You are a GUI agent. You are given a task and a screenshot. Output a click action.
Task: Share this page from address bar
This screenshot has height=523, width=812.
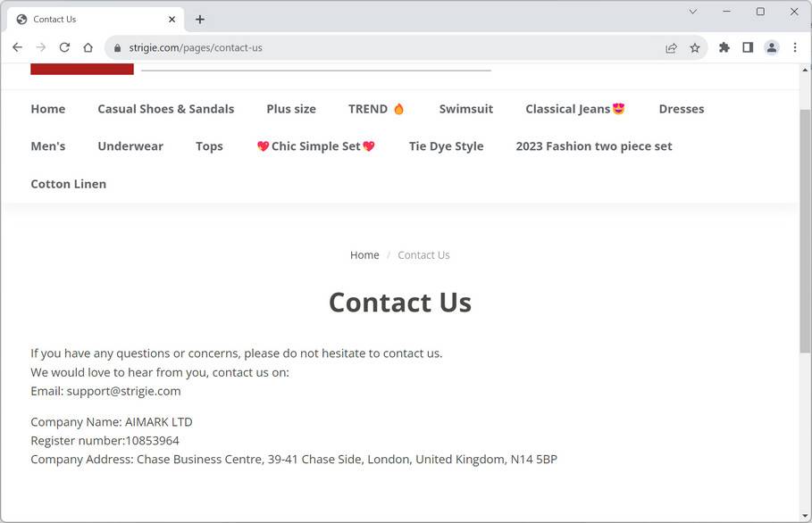pyautogui.click(x=671, y=47)
